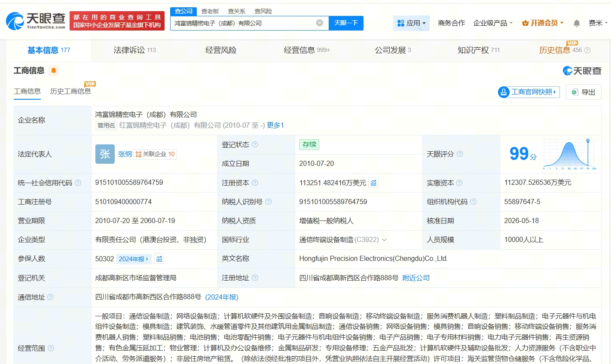611x364 pixels.
Task: Click the help icon beside 经营范围
Action: (x=51, y=348)
